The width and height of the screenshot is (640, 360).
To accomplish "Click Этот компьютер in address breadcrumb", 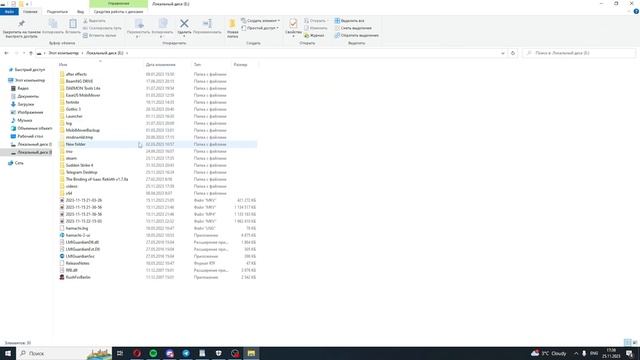I will [64, 53].
